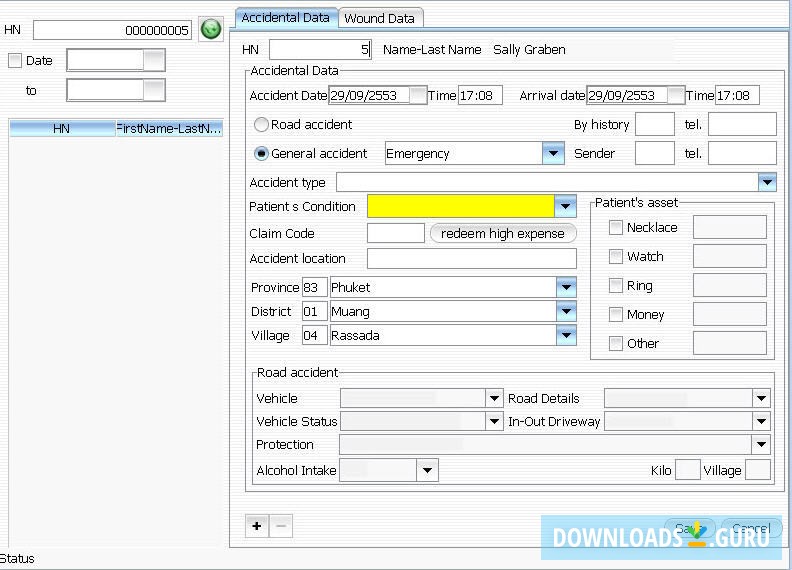Open the left-panel 'to' date calendar picker
792x570 pixels.
point(154,90)
